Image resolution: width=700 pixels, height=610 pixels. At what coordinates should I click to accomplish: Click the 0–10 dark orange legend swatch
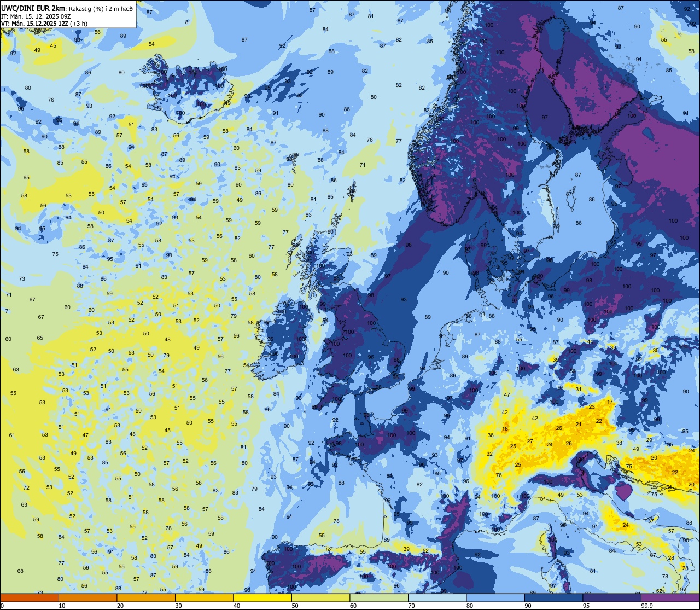point(30,597)
